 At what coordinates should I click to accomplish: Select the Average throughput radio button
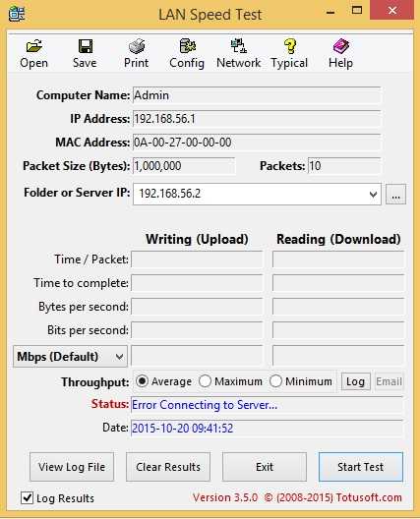coord(142,381)
